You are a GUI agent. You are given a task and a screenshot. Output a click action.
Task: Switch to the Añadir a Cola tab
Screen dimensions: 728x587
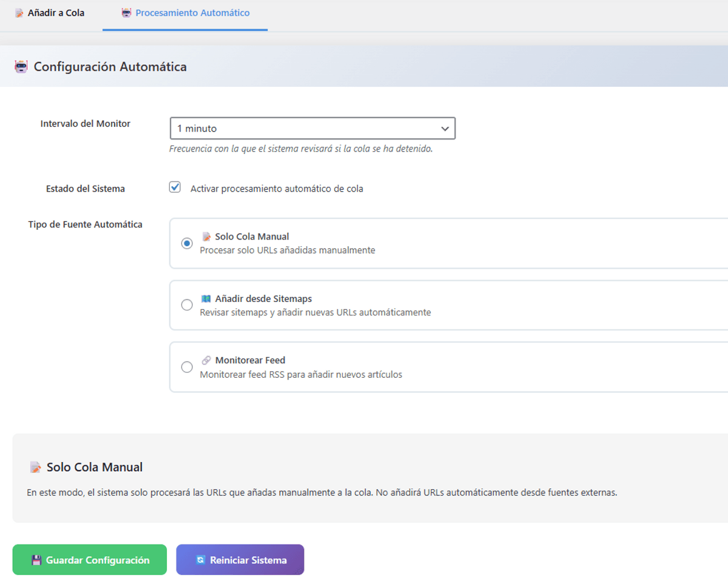pyautogui.click(x=56, y=13)
